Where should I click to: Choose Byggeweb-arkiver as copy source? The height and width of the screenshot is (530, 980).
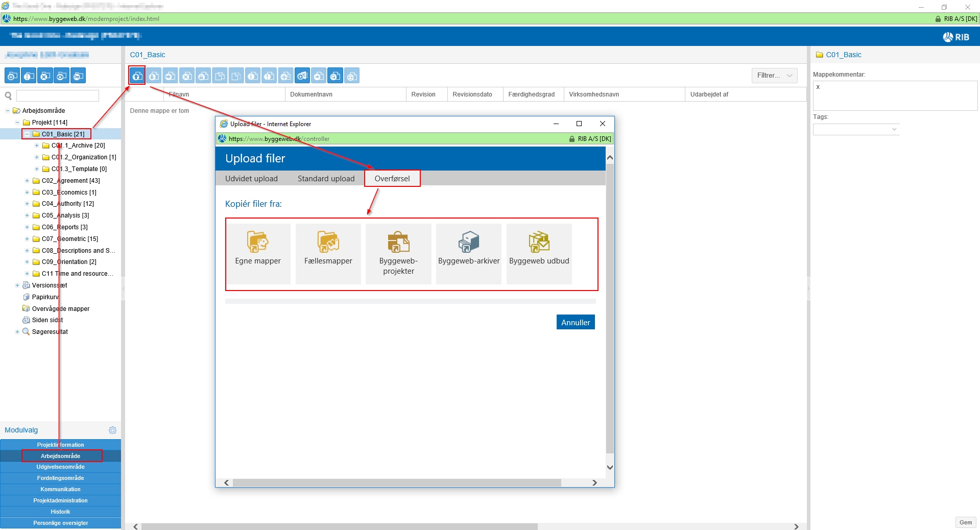[x=468, y=253]
